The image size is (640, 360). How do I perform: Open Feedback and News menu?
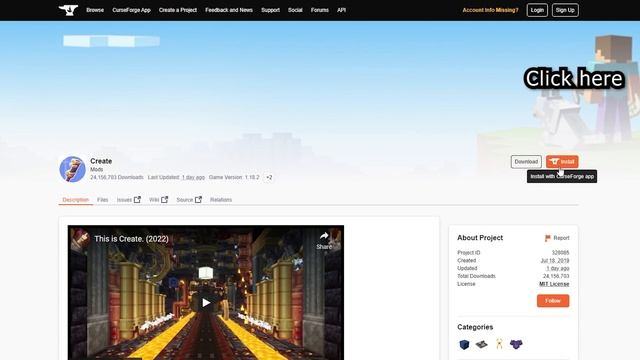tap(229, 10)
